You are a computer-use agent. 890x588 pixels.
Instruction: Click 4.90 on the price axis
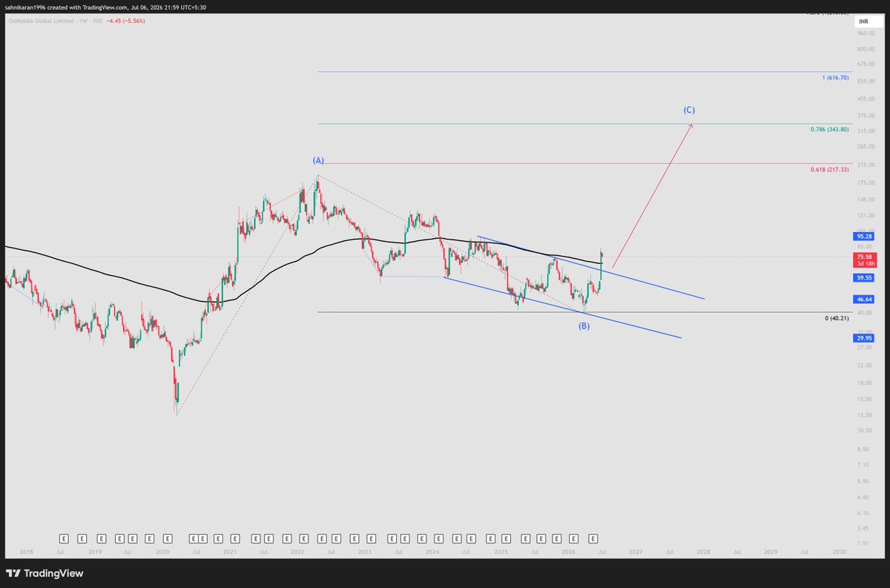(863, 497)
